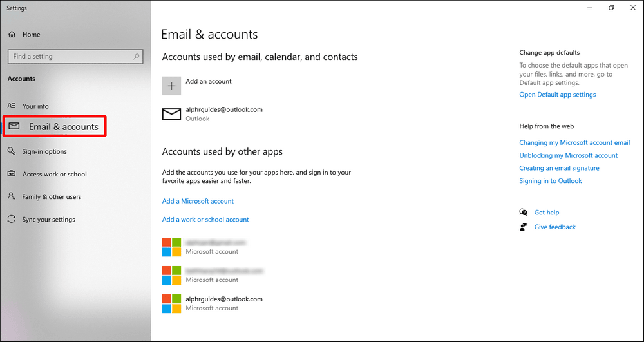This screenshot has height=342, width=644.
Task: Open Signing in to Outlook help
Action: point(551,181)
